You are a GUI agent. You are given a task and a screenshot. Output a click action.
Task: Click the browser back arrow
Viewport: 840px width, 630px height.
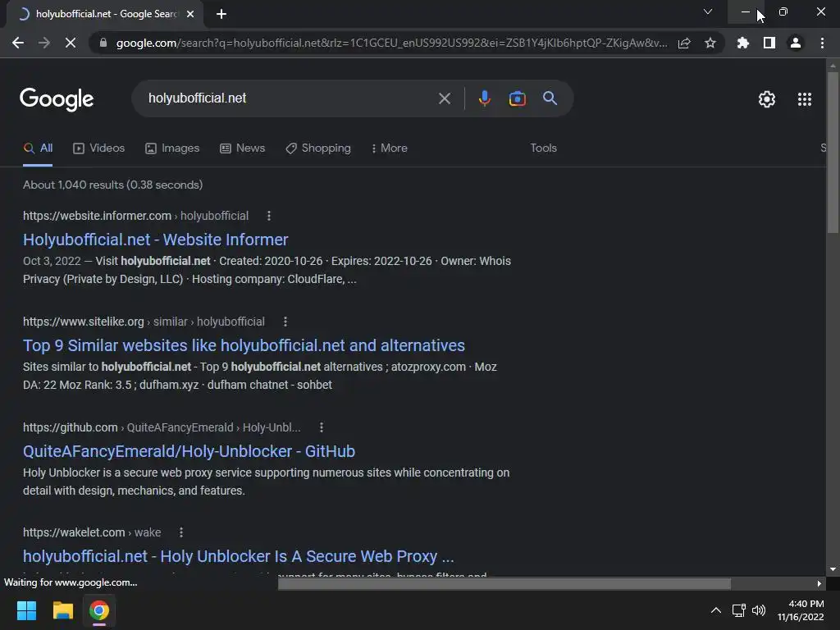coord(18,43)
